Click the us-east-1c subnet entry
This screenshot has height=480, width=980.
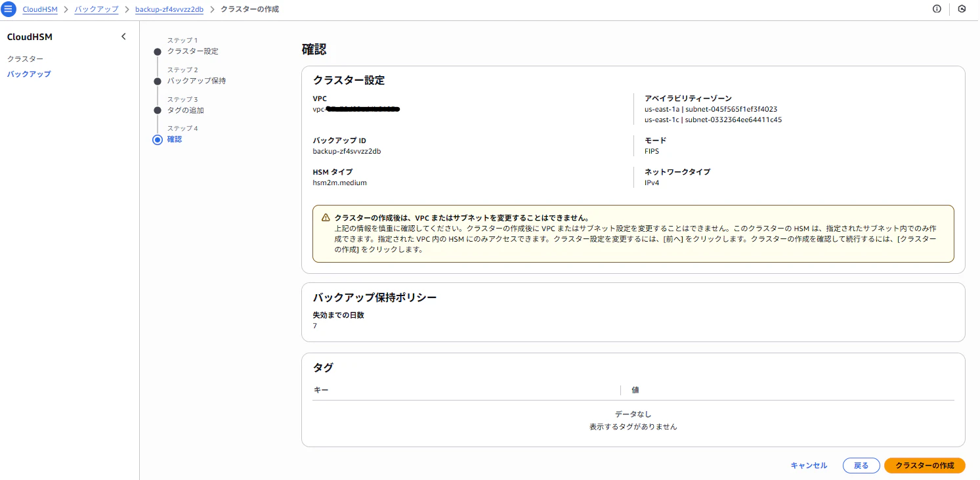coord(713,120)
